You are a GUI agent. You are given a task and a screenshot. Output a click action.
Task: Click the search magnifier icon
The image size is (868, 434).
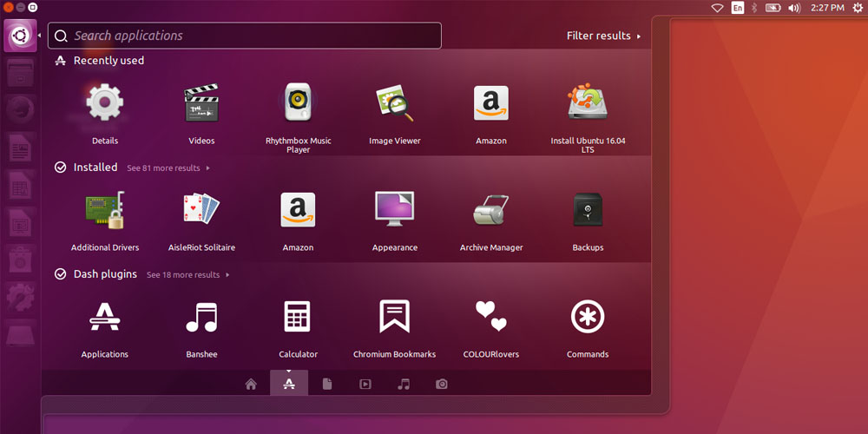click(x=61, y=36)
